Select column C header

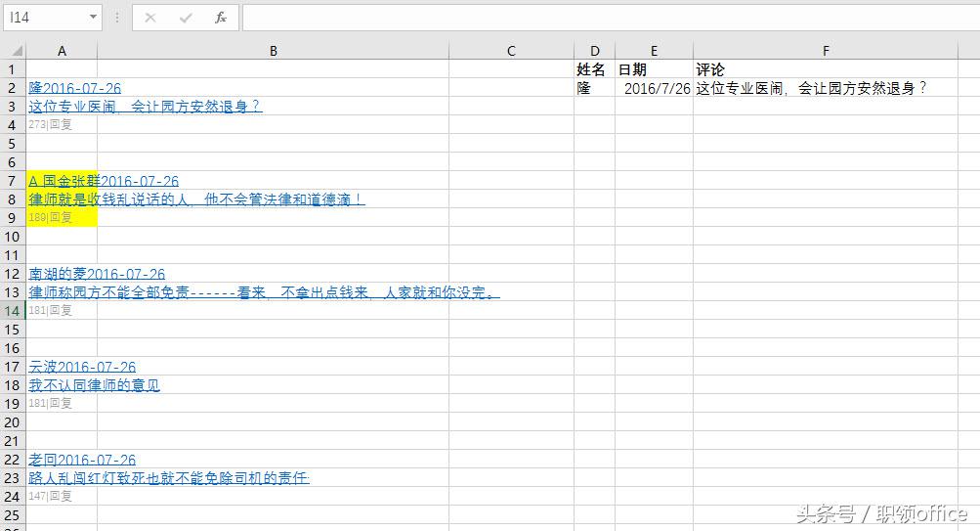pyautogui.click(x=511, y=51)
